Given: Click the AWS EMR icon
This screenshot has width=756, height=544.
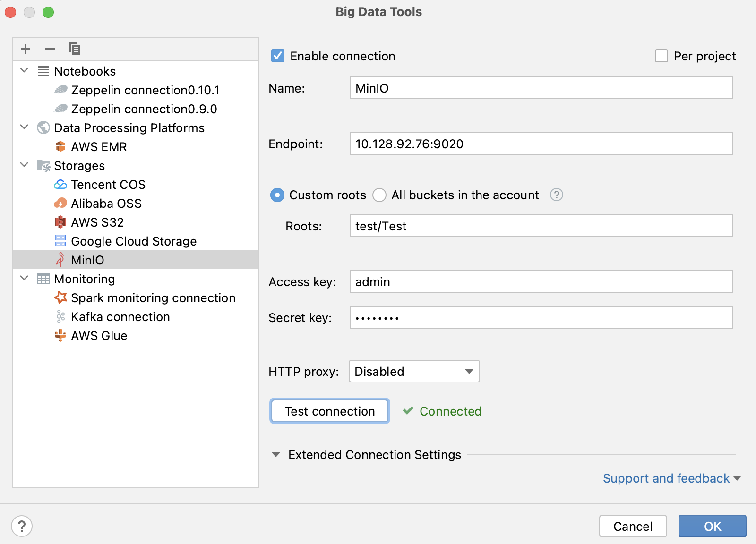Looking at the screenshot, I should [x=60, y=146].
